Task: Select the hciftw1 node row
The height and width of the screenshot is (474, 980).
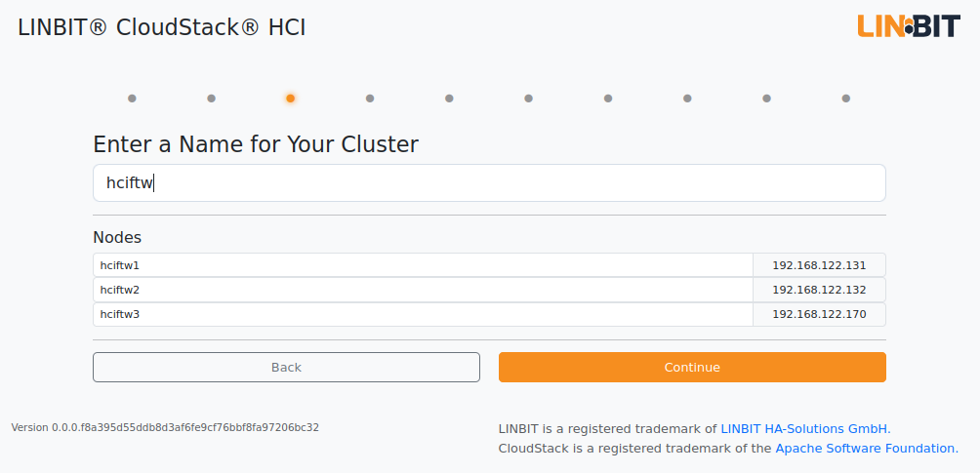Action: [489, 264]
